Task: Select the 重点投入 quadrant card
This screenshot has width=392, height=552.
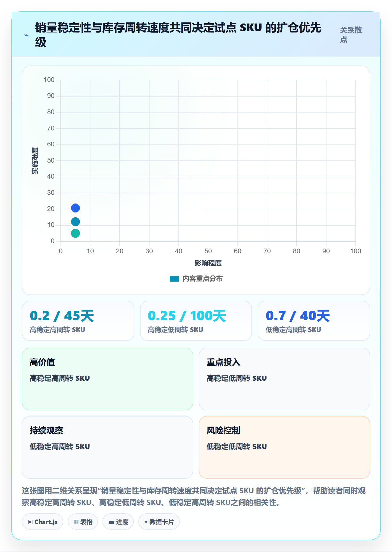Action: coord(284,379)
